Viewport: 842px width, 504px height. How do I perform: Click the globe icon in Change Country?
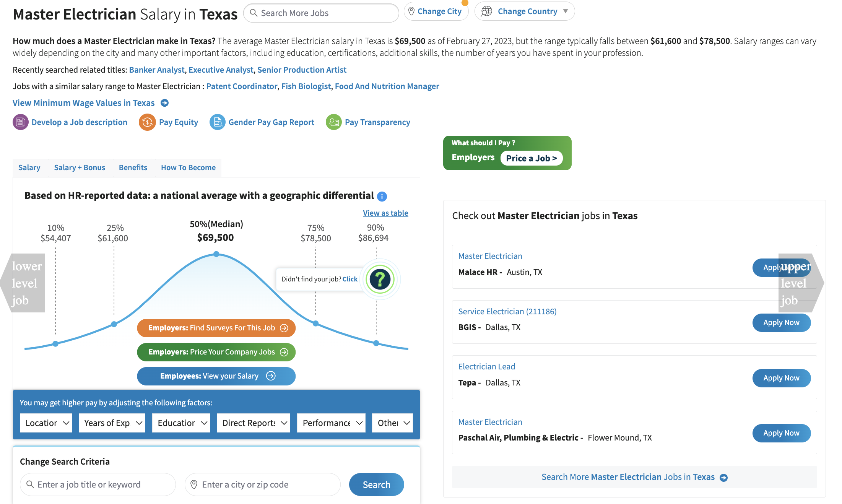[486, 11]
